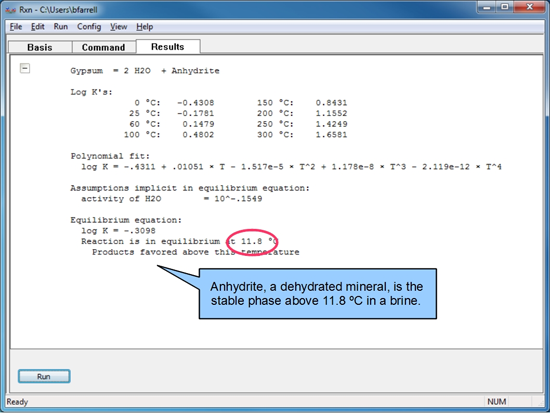Click the Rxn app icon in title bar

[11, 10]
